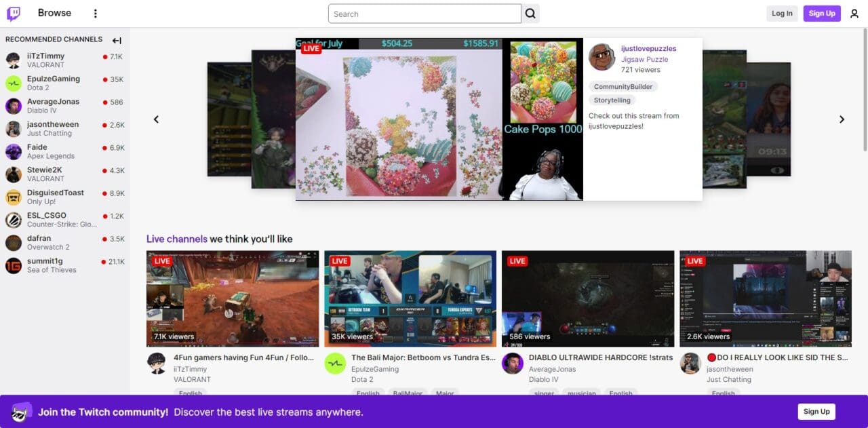
Task: Click ESL_CSGO avatar in sidebar
Action: point(14,220)
